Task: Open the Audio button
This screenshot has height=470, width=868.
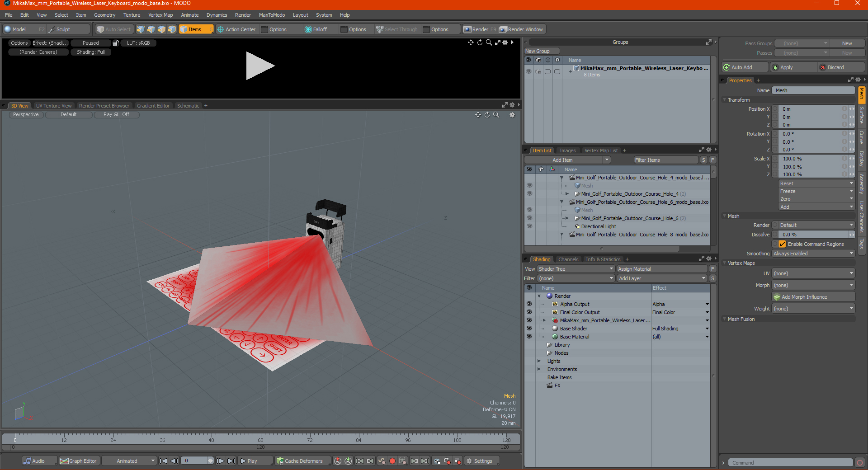Action: pyautogui.click(x=39, y=461)
